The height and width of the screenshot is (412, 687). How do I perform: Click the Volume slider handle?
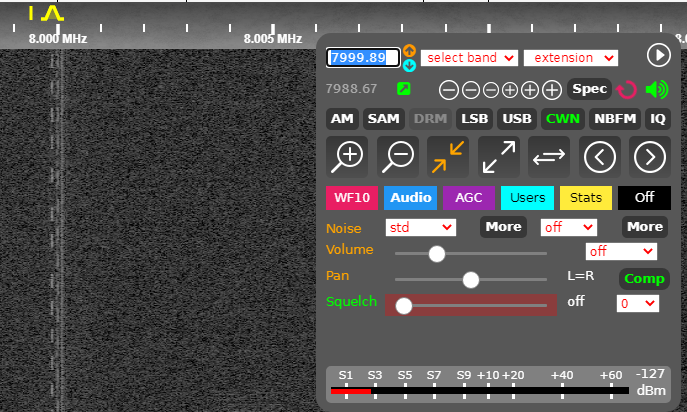(x=437, y=254)
